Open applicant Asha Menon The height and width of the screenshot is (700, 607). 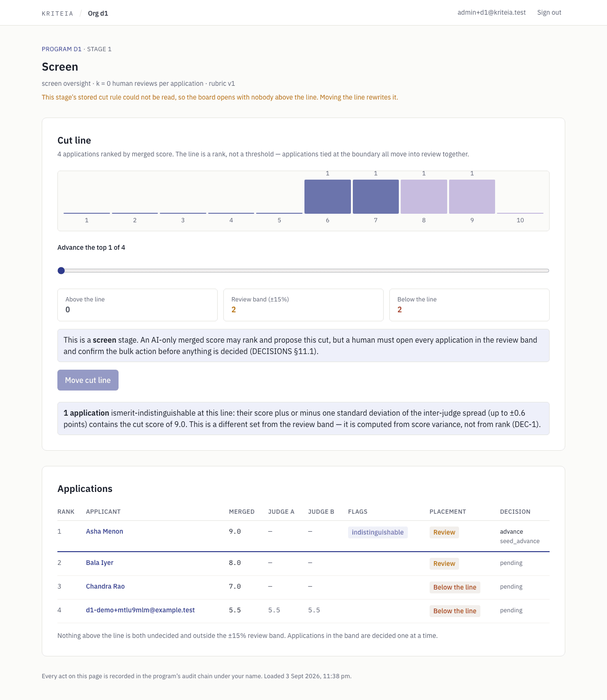point(104,531)
